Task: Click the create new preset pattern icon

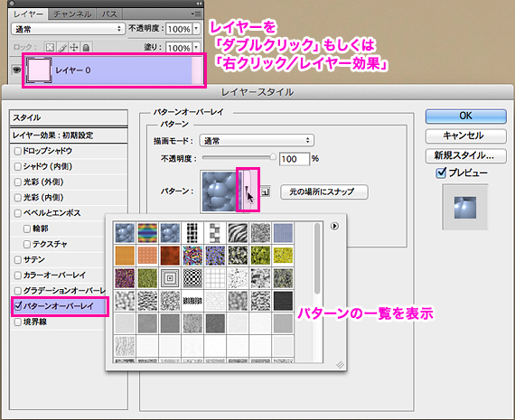Action: 266,191
